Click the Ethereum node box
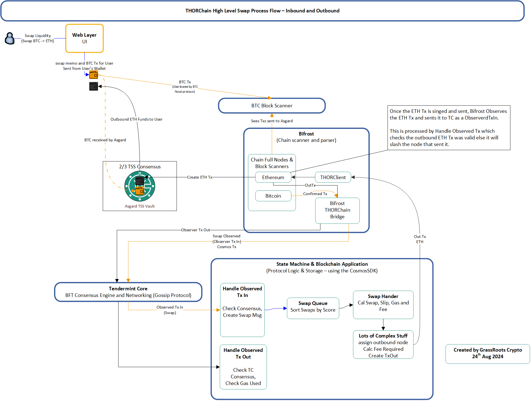The width and height of the screenshot is (532, 401). pos(273,177)
